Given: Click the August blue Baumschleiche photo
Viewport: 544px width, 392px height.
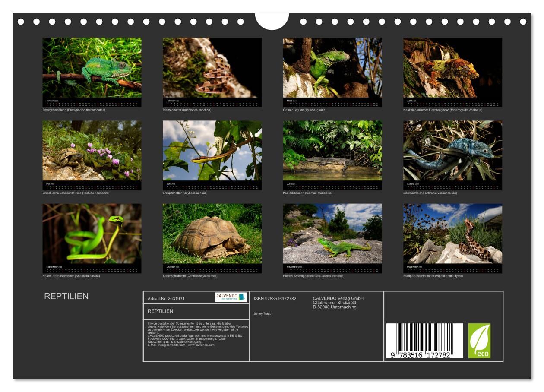Looking at the screenshot, I should pyautogui.click(x=452, y=151).
